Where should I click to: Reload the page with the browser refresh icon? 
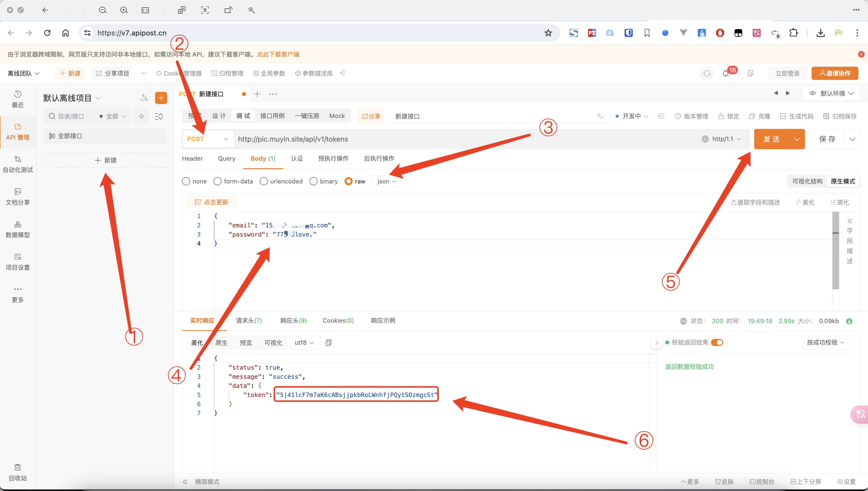click(47, 33)
